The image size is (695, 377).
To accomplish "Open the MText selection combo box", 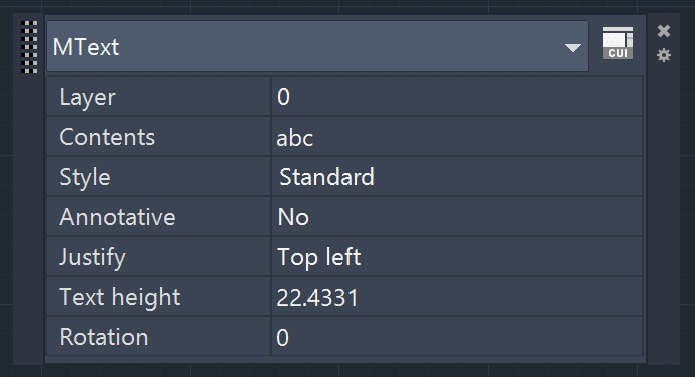I will click(x=317, y=46).
